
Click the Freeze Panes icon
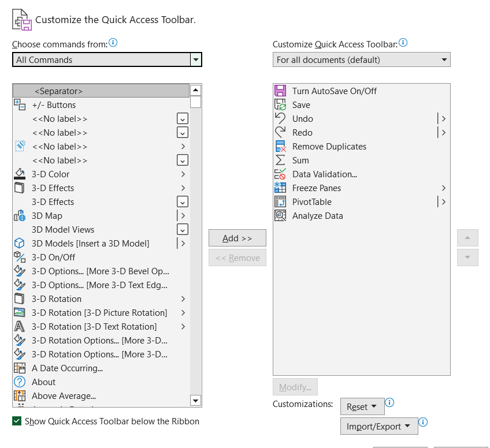click(280, 188)
